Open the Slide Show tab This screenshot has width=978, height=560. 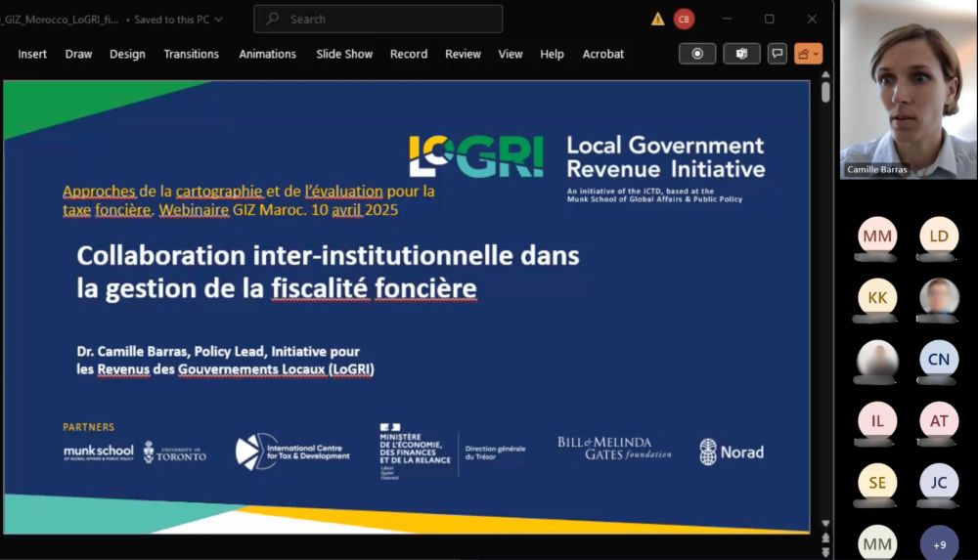click(x=344, y=55)
